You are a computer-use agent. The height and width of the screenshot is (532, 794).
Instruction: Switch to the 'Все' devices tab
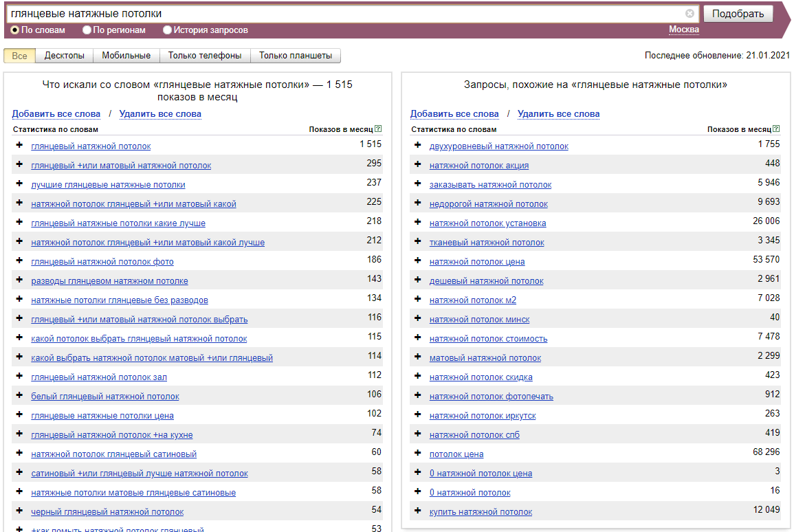point(19,56)
